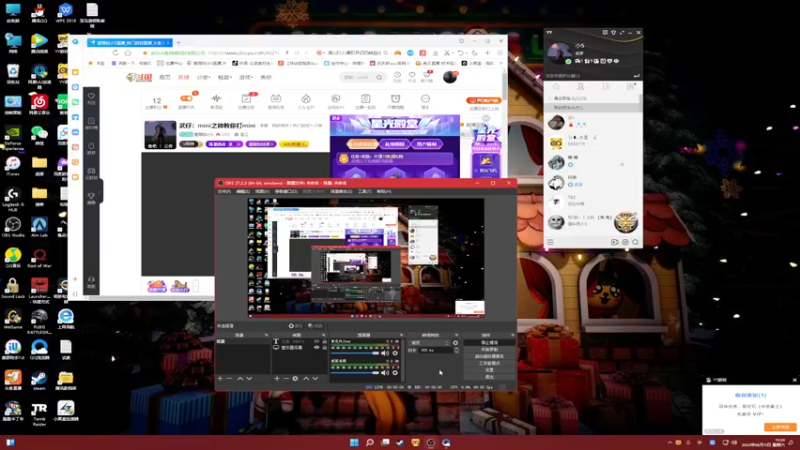800x450 pixels.
Task: Open the iTunes desktop shortcut
Action: click(13, 166)
